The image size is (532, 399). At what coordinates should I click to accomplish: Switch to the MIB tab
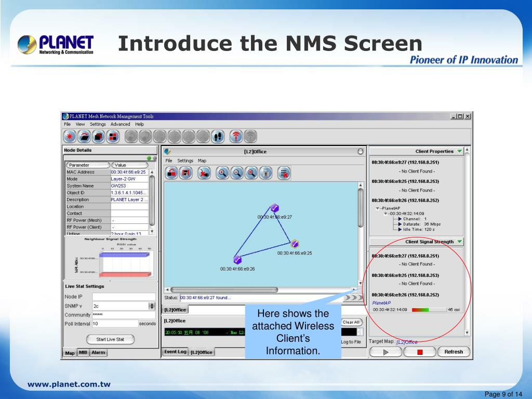(x=83, y=353)
